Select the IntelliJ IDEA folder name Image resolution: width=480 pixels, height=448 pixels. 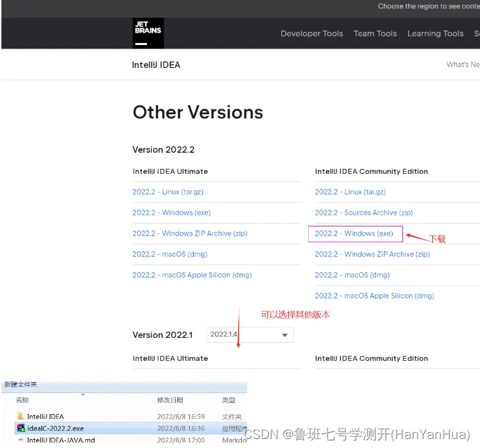tap(45, 416)
